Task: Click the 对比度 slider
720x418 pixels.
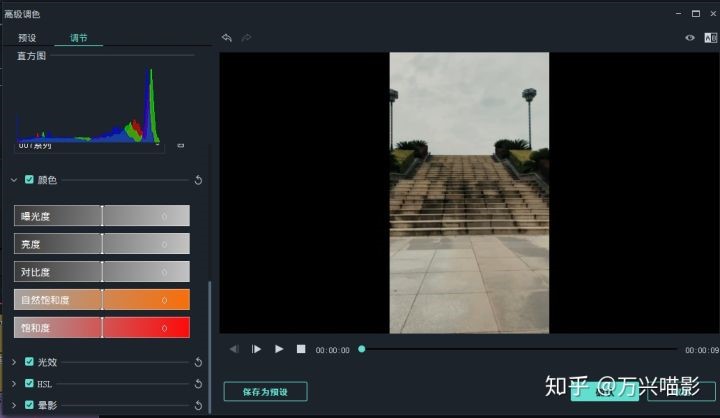Action: click(102, 272)
